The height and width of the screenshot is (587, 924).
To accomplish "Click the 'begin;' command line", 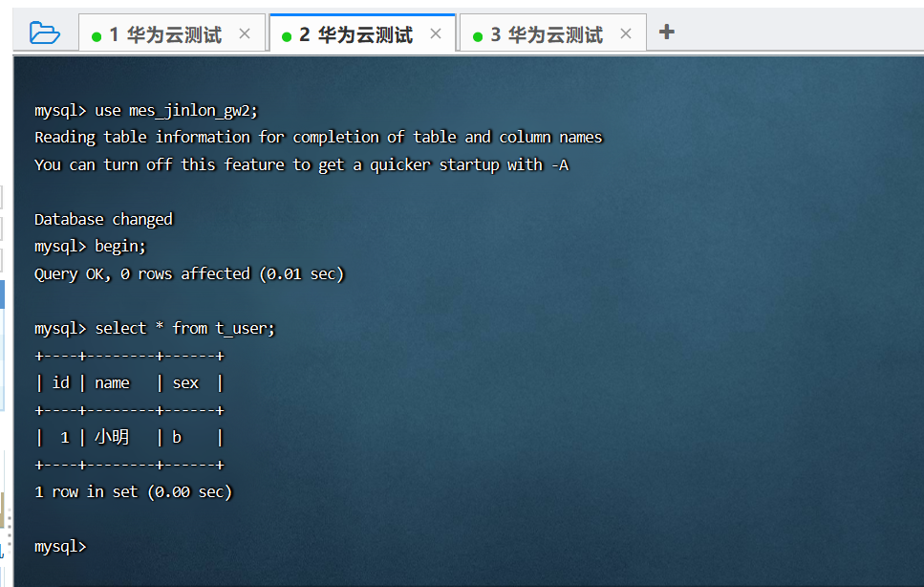I will tap(120, 247).
